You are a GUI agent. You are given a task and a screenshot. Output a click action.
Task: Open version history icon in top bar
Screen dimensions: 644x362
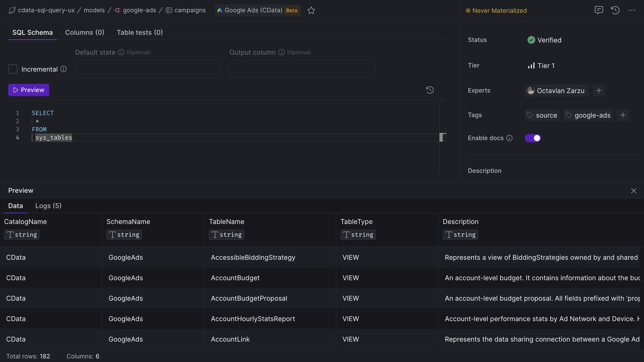[615, 10]
